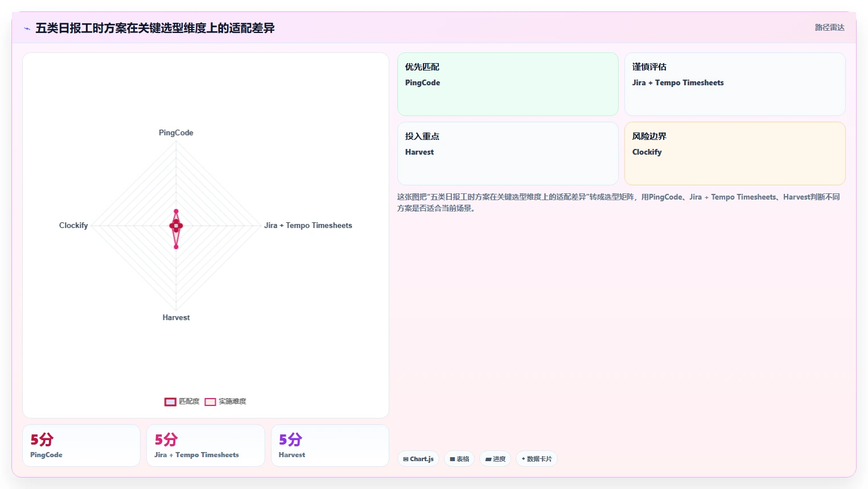Click the top data point on radar
The image size is (868, 489).
pyautogui.click(x=176, y=212)
